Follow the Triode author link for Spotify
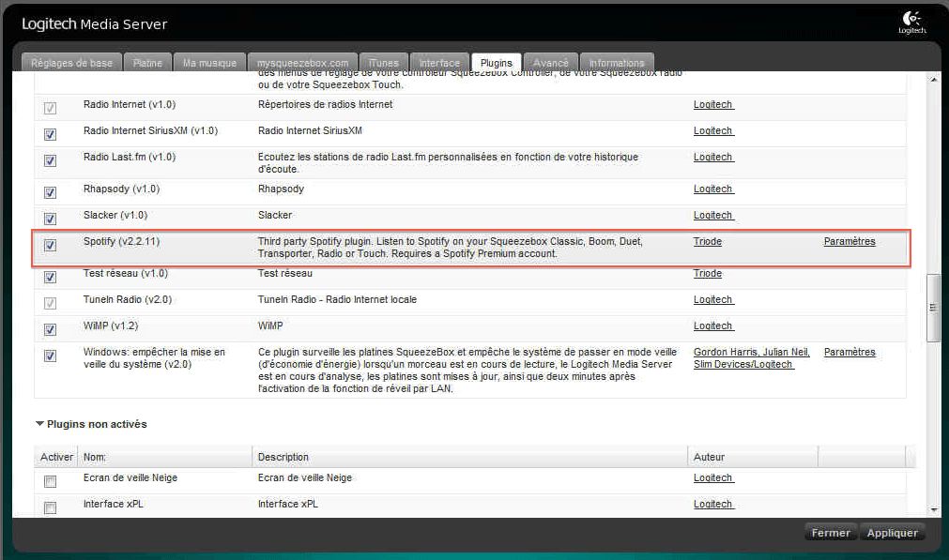The image size is (949, 560). coord(708,241)
